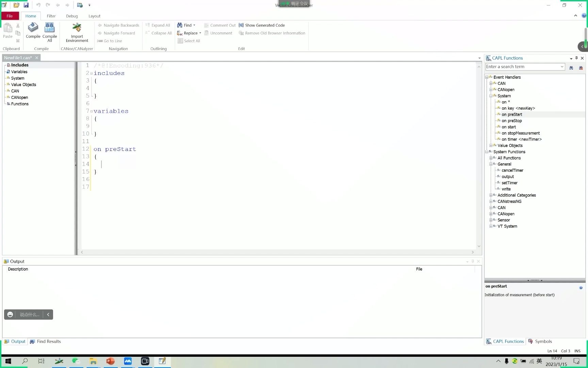The height and width of the screenshot is (368, 588).
Task: Click the Cut scissors icon
Action: tap(18, 26)
